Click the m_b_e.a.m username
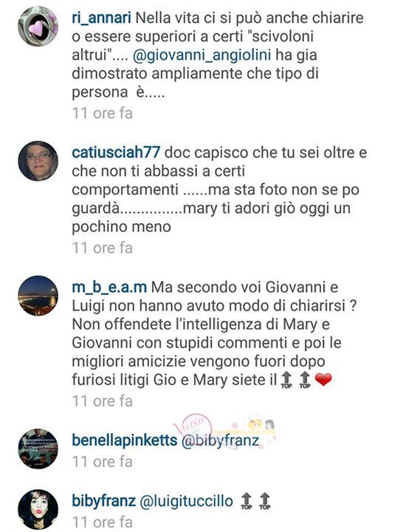The image size is (403, 532). [x=109, y=287]
